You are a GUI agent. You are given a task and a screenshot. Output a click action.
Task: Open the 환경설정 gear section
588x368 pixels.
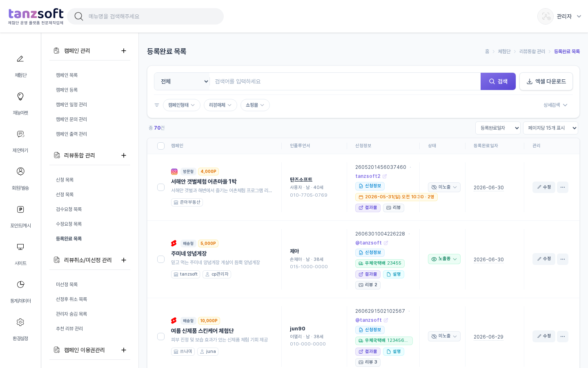coord(20,329)
